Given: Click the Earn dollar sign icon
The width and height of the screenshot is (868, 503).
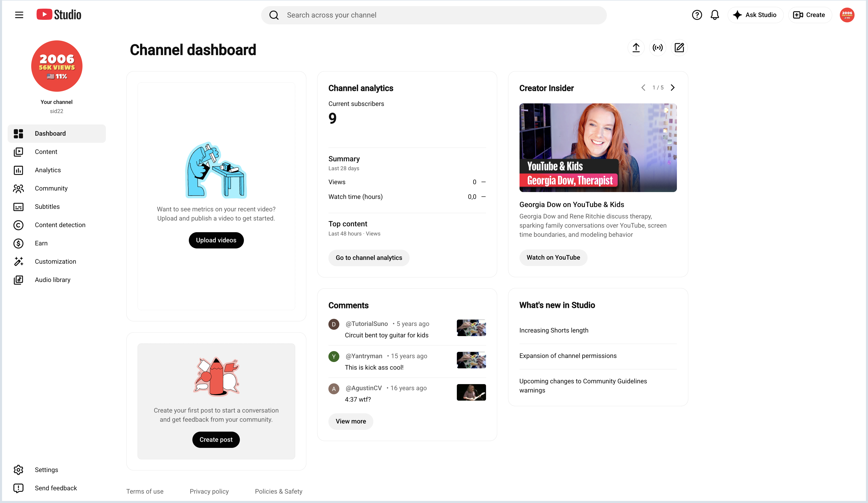Looking at the screenshot, I should [18, 243].
